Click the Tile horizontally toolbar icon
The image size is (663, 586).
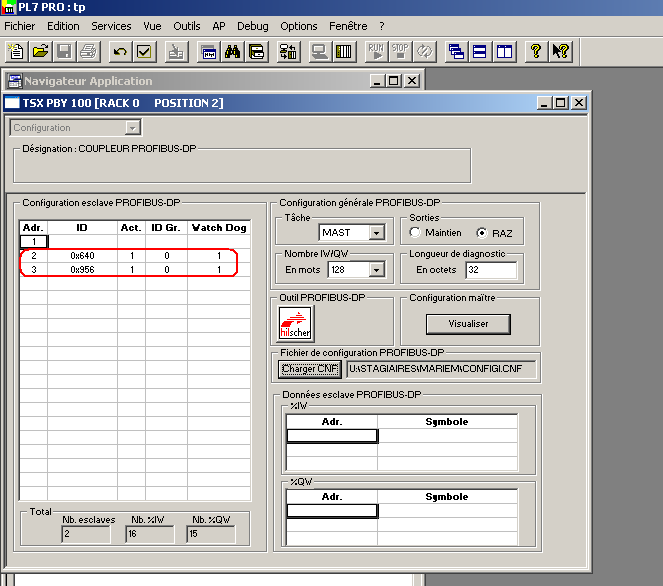(480, 52)
